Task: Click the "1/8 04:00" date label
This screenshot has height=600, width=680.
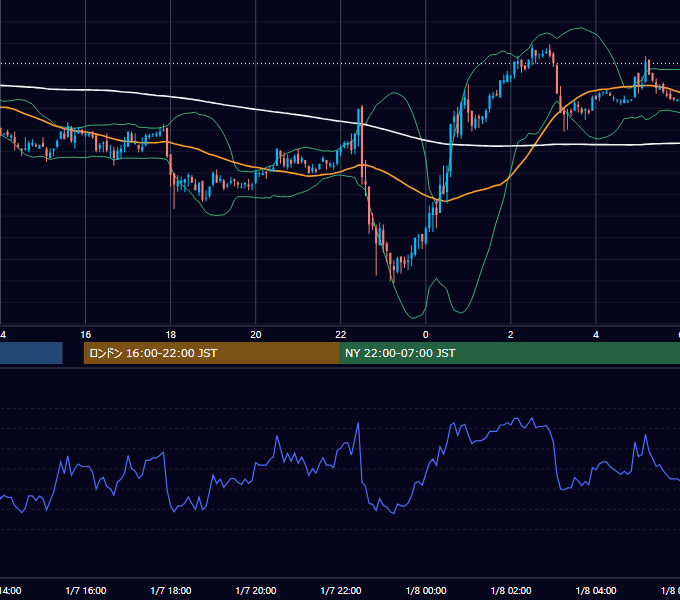Action: (x=596, y=591)
